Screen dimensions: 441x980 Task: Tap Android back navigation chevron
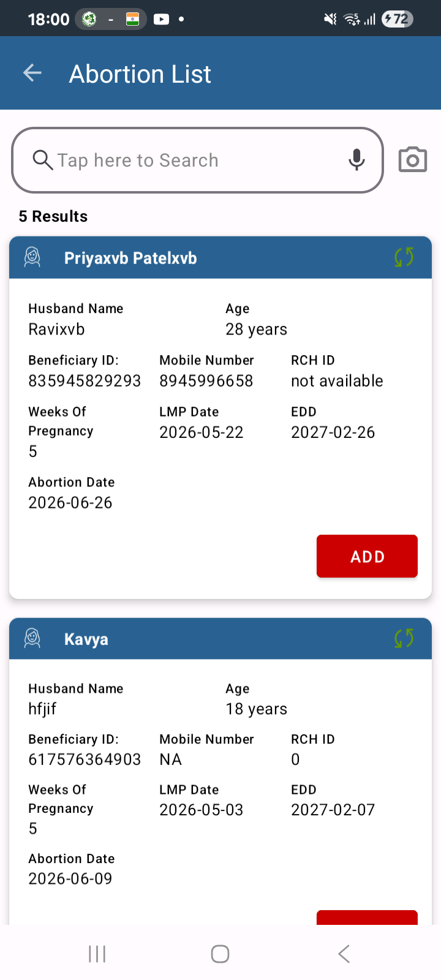click(x=344, y=954)
